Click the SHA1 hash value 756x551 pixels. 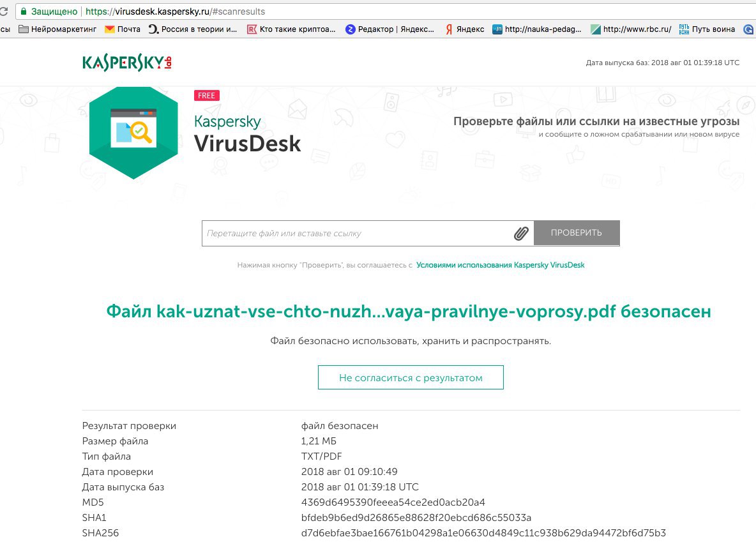tap(416, 518)
